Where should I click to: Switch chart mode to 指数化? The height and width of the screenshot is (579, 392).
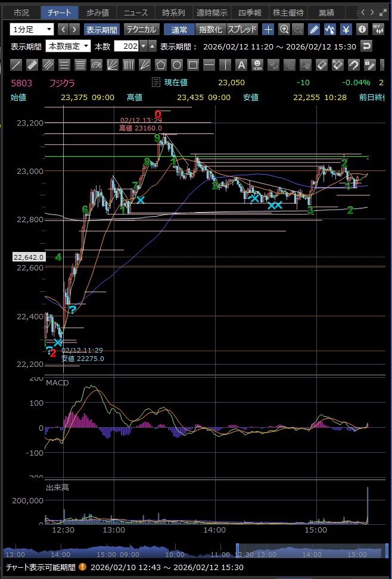pyautogui.click(x=210, y=29)
